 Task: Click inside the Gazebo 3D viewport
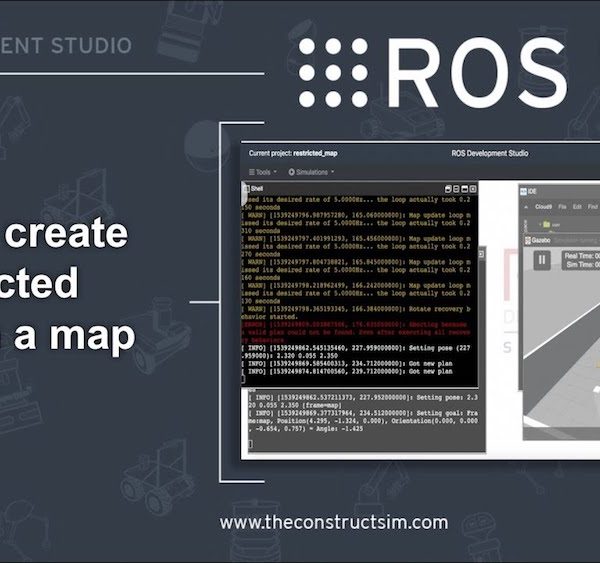(562, 344)
